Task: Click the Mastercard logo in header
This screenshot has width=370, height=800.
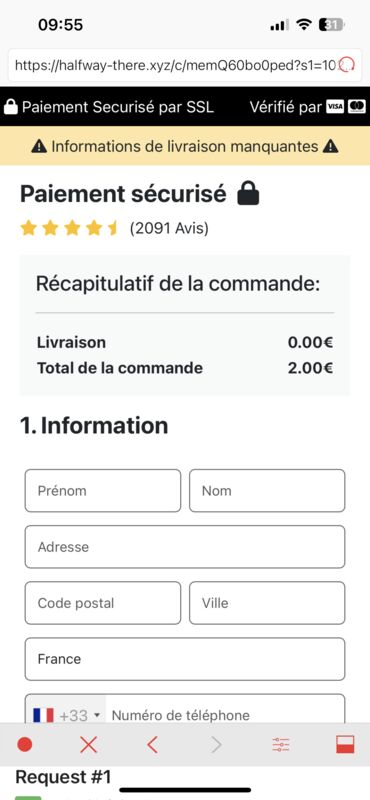Action: pos(357,107)
